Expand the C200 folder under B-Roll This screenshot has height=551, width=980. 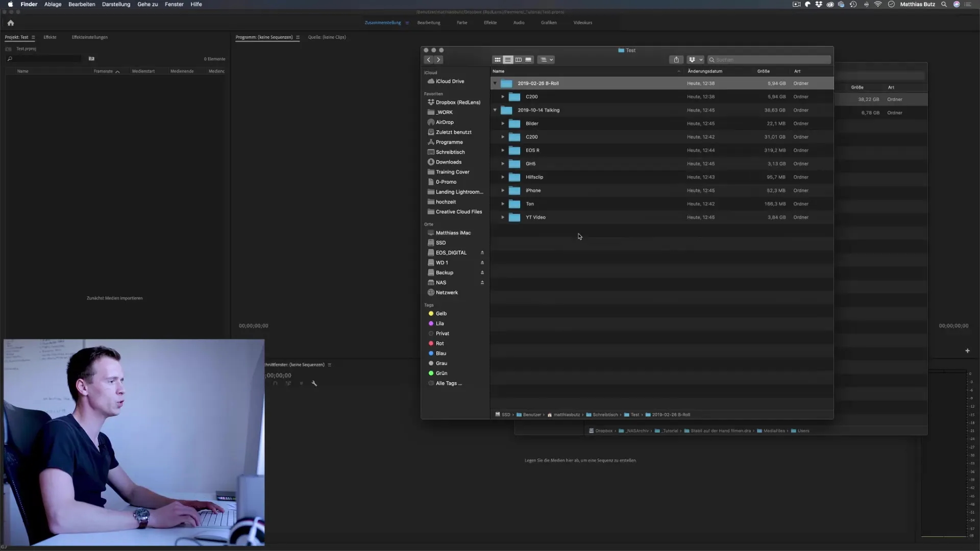click(503, 96)
